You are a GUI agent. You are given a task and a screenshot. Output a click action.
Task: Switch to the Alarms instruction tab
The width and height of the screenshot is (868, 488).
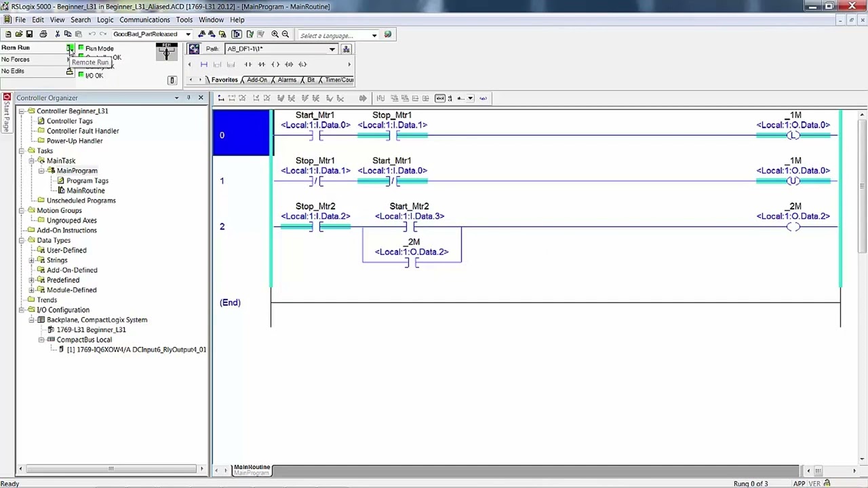pos(287,80)
